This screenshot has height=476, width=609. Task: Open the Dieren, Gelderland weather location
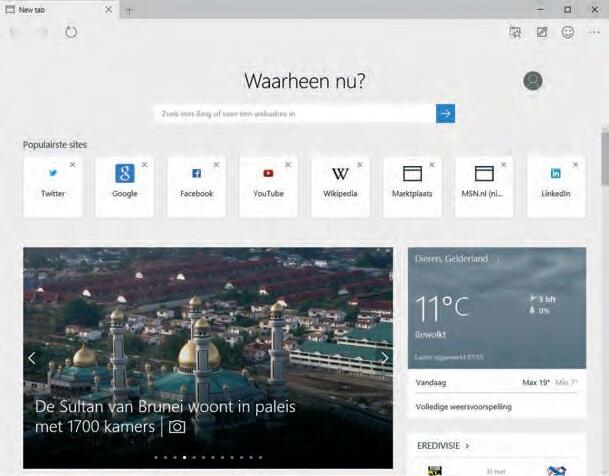(451, 259)
